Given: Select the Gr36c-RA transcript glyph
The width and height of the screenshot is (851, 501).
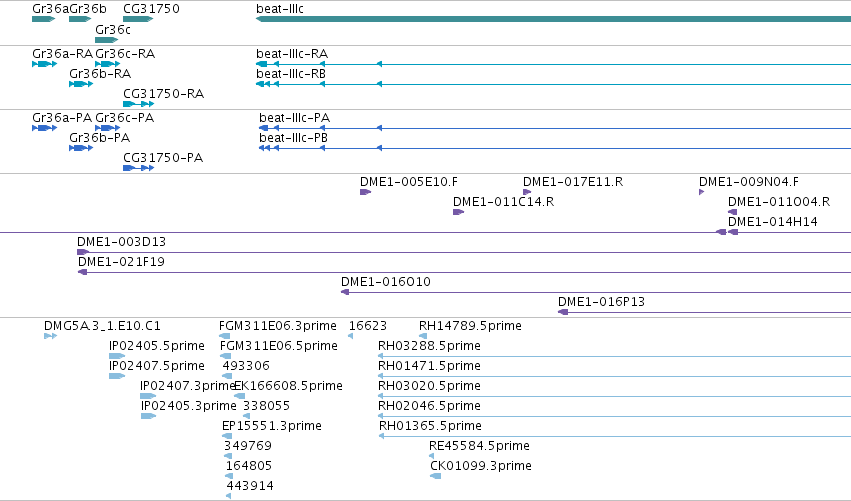Looking at the screenshot, I should click(107, 64).
